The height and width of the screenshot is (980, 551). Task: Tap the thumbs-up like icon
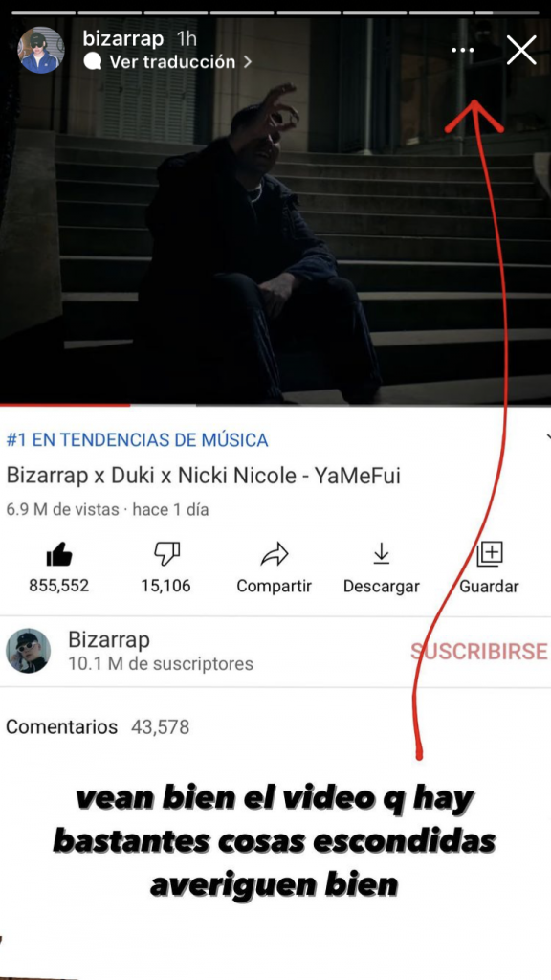[58, 554]
